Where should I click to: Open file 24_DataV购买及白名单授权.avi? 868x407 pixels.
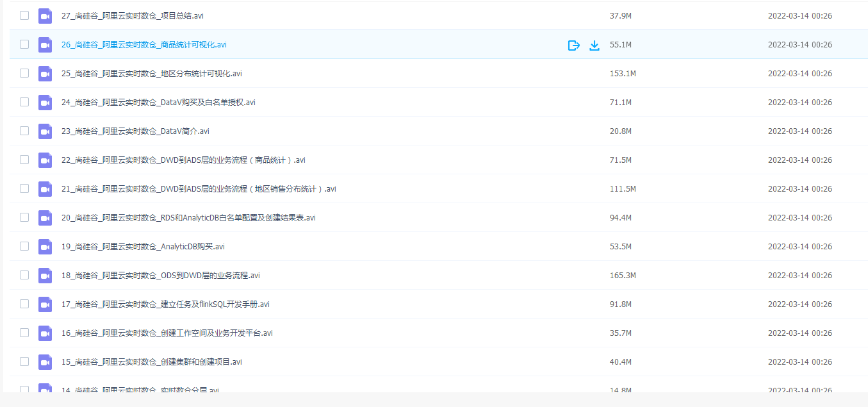click(x=158, y=103)
